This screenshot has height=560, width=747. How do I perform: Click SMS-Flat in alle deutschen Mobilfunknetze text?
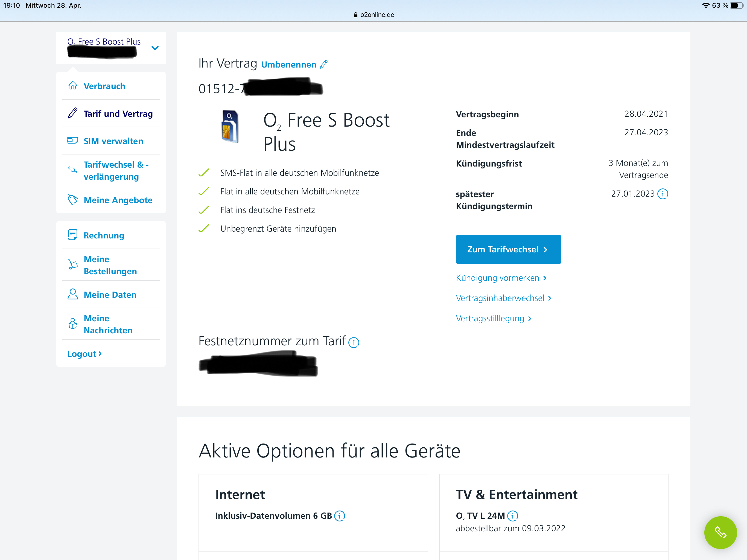300,173
